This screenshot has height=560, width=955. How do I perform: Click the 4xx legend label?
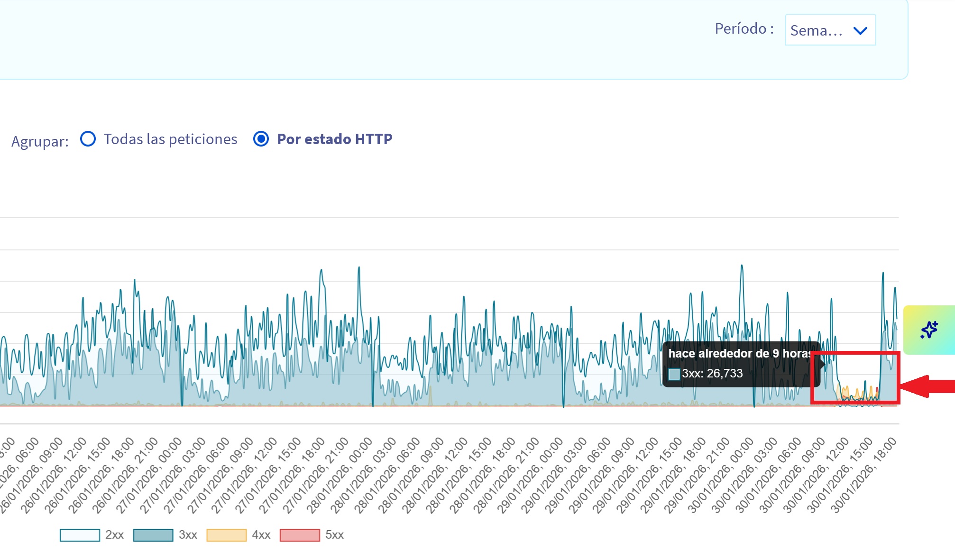coord(261,535)
